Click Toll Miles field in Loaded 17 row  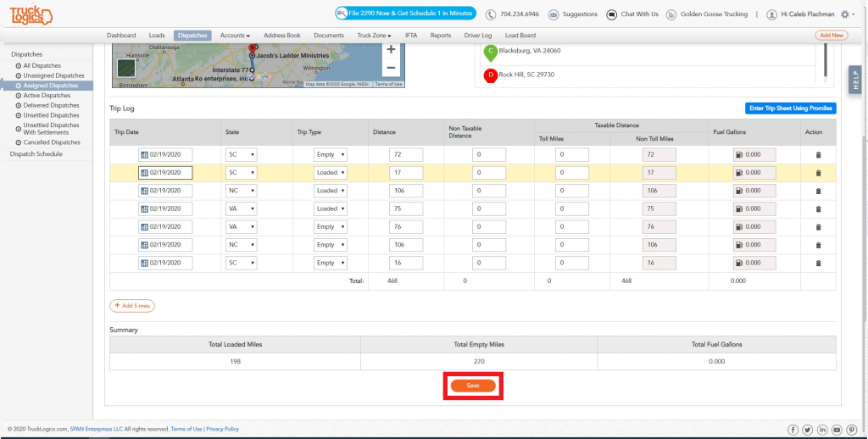[x=572, y=173]
